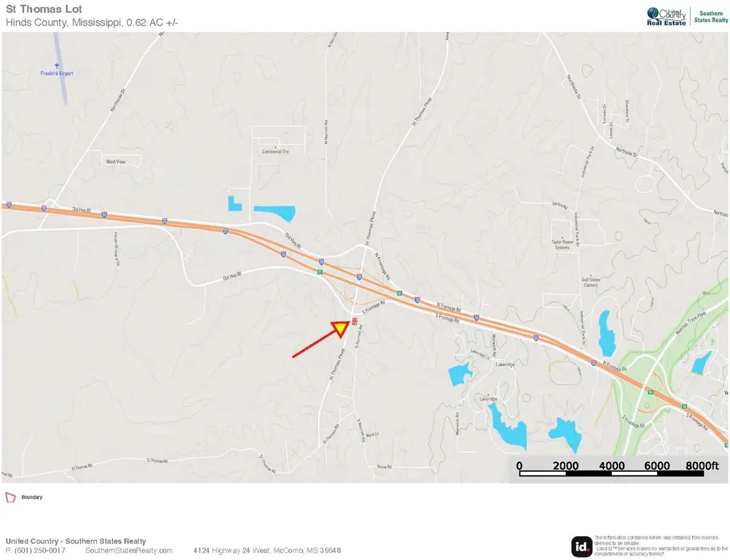
Task: Click the West View neighborhood label
Action: click(x=116, y=162)
